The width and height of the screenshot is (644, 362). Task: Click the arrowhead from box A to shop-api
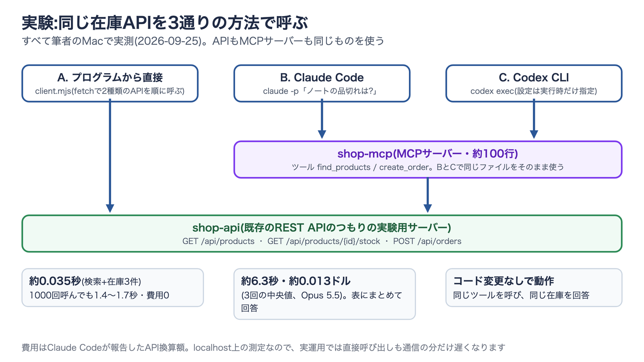[110, 208]
